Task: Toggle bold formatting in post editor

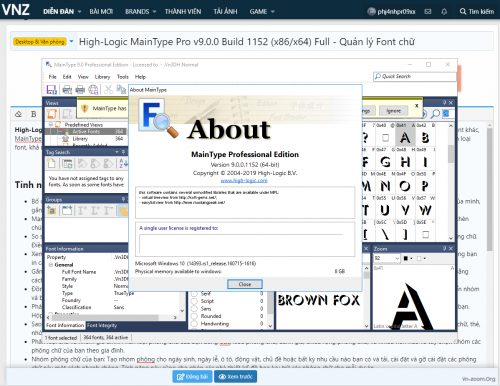Action: [x=34, y=114]
